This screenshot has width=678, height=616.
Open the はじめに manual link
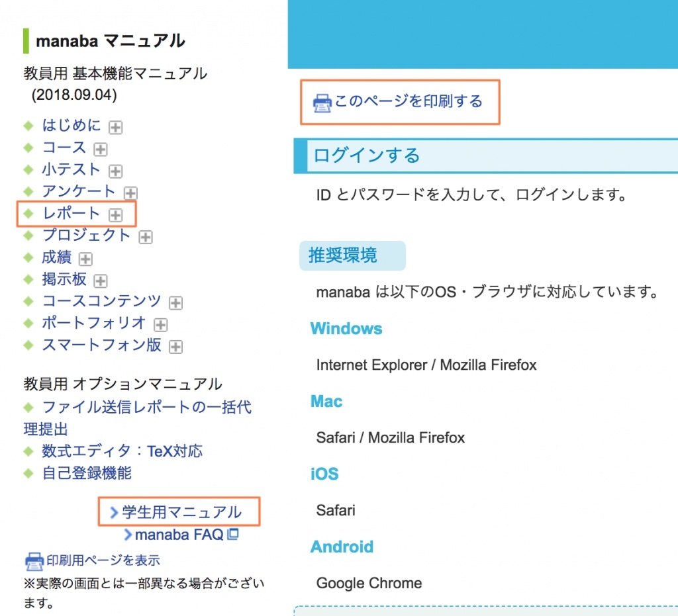click(72, 125)
